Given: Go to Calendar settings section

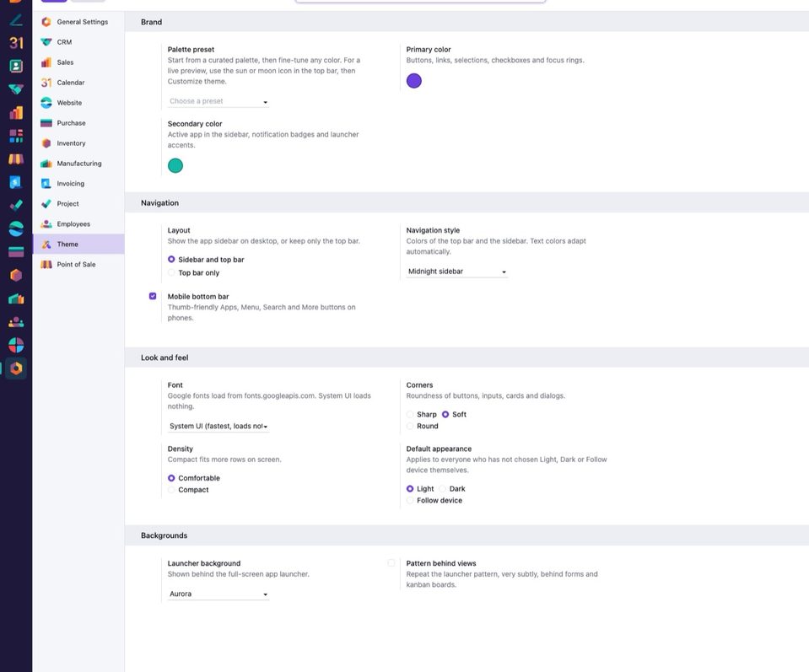Looking at the screenshot, I should tap(78, 82).
